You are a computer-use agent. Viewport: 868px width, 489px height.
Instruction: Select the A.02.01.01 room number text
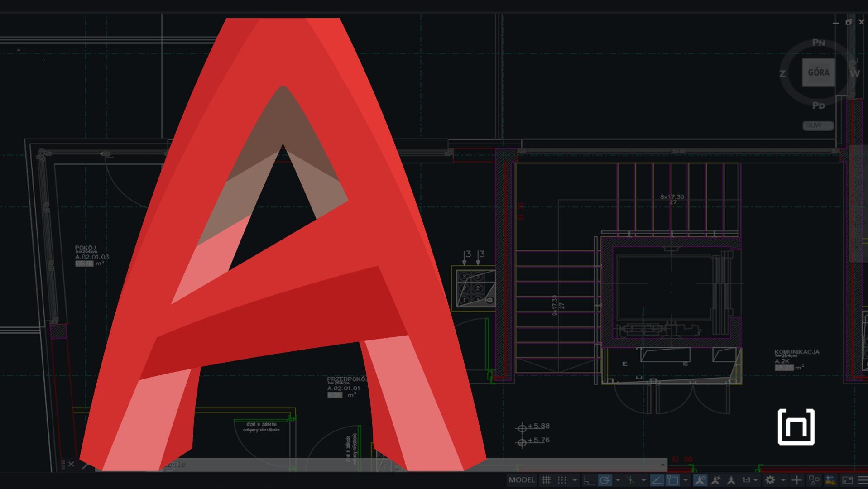click(344, 388)
